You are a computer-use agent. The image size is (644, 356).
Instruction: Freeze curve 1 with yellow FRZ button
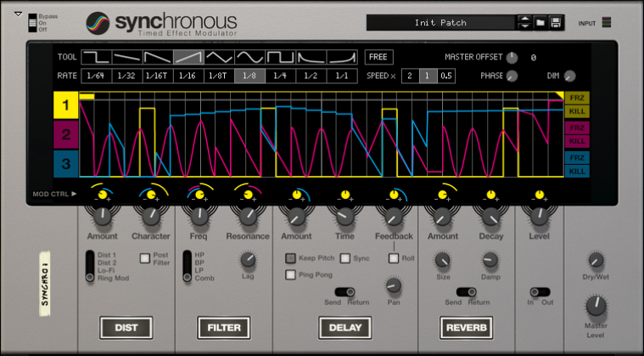point(577,99)
